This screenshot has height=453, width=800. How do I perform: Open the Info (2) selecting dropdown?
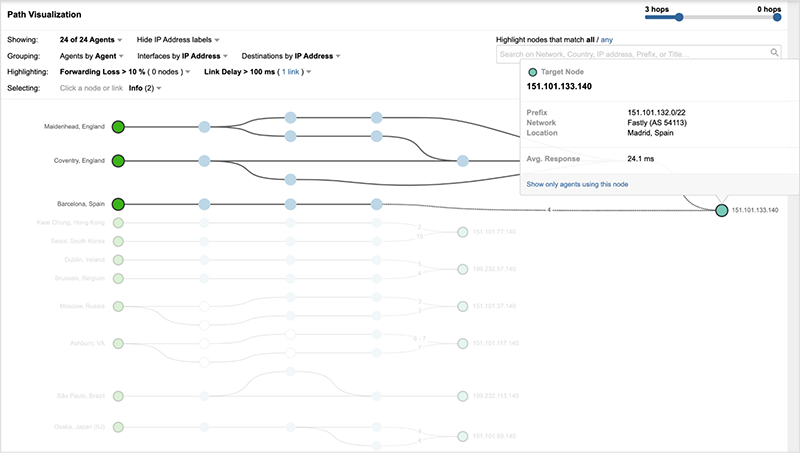(139, 88)
